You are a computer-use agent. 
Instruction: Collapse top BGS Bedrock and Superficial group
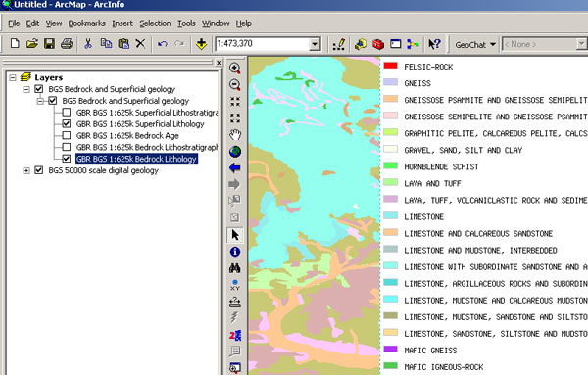tap(26, 89)
